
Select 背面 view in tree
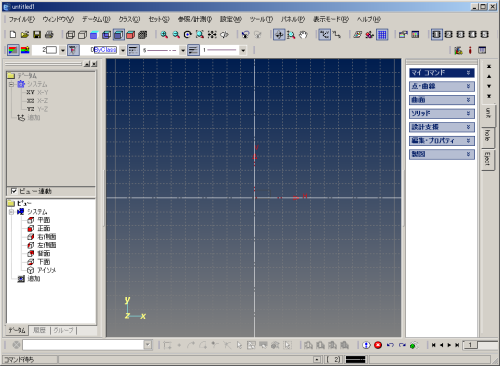point(44,253)
